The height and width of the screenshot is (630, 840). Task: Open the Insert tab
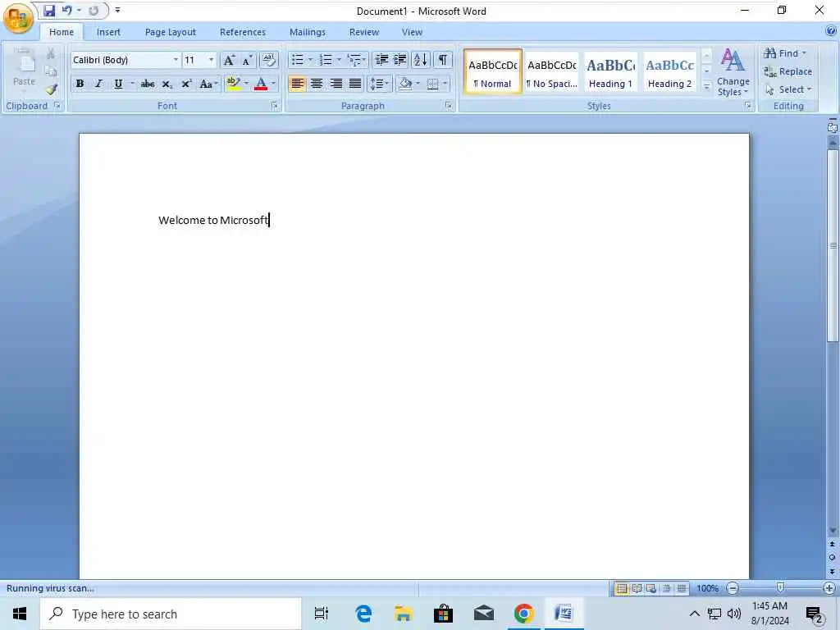pos(108,32)
